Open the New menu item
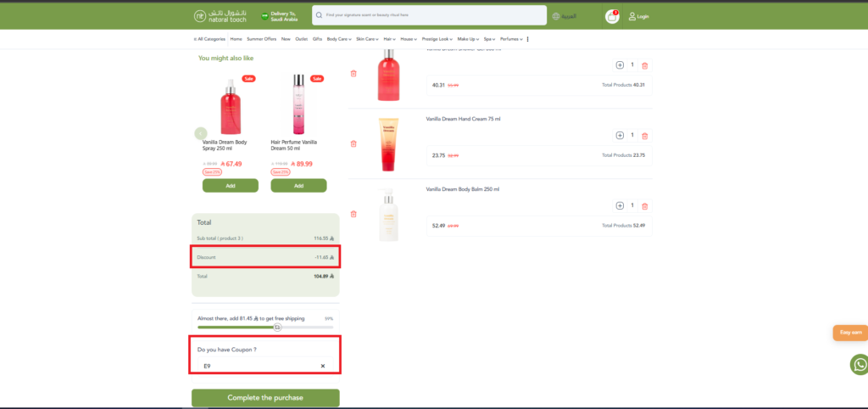The image size is (868, 409). tap(286, 39)
